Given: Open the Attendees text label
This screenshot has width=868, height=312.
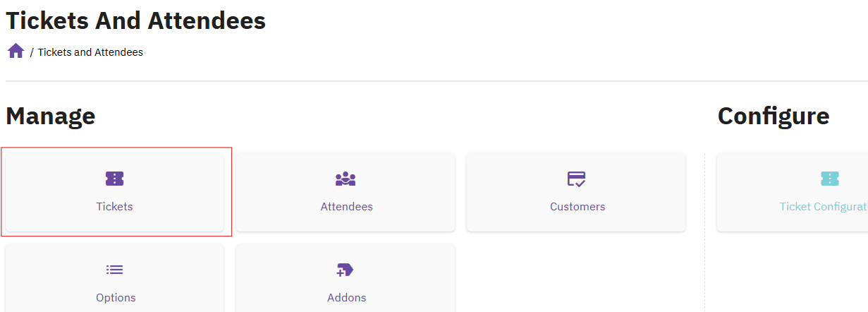Looking at the screenshot, I should 346,207.
